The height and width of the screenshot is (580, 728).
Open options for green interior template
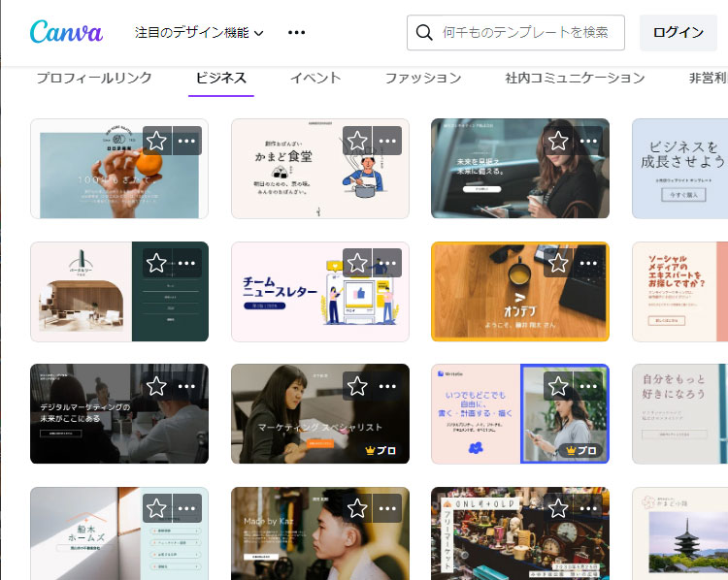[x=186, y=263]
